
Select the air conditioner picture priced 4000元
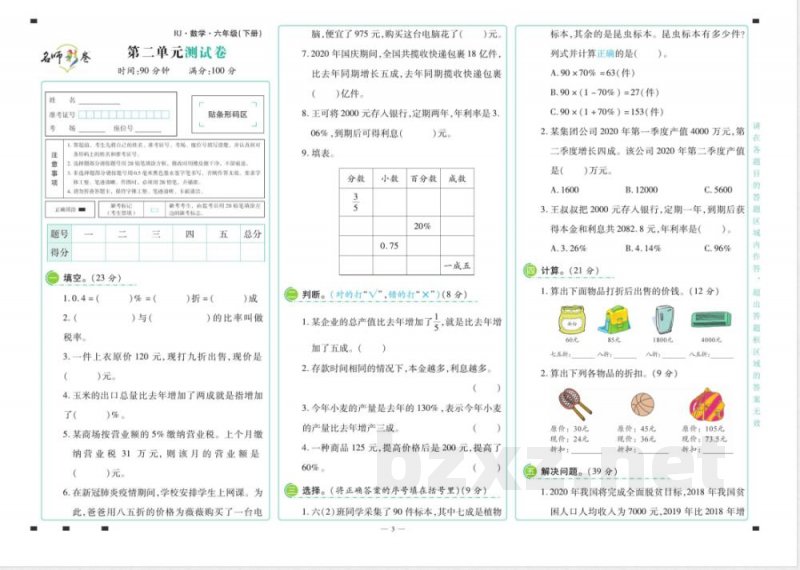click(x=711, y=320)
